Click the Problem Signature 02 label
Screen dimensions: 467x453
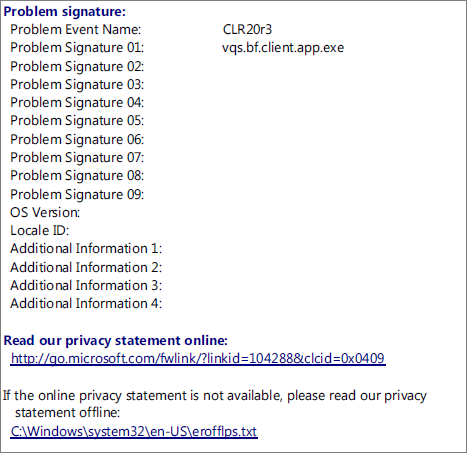pos(77,67)
